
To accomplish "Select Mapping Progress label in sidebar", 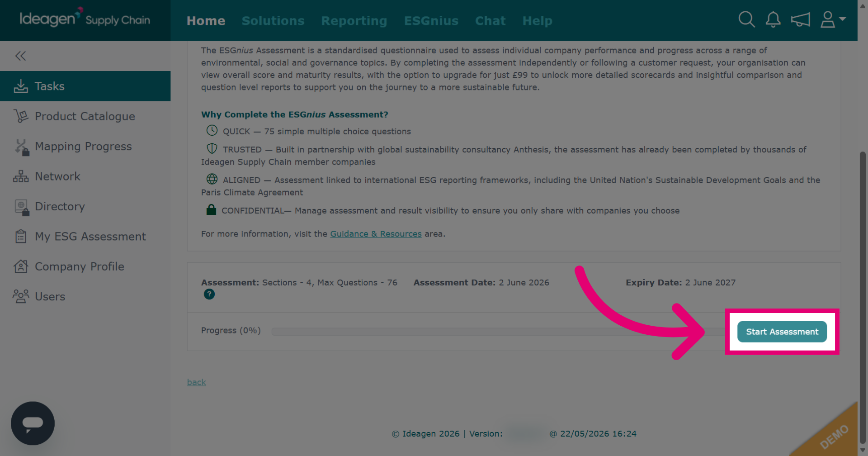I will [x=83, y=147].
